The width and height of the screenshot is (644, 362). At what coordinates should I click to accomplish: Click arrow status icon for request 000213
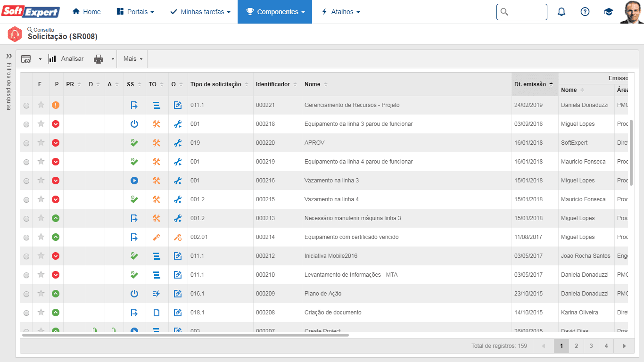[134, 218]
